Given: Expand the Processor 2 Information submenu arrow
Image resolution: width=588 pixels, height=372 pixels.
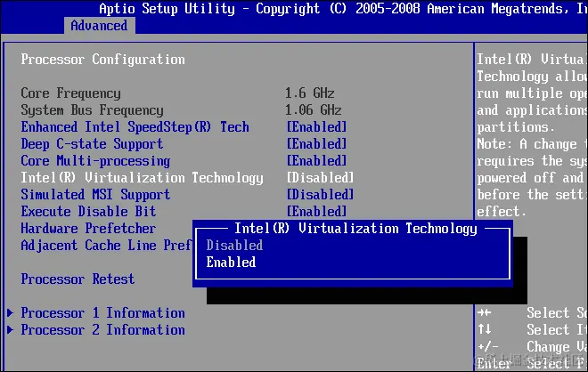Looking at the screenshot, I should tap(11, 329).
